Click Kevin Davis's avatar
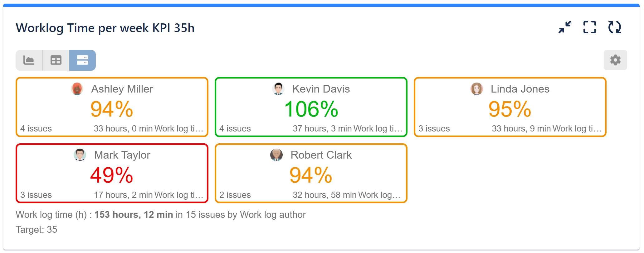 [278, 89]
